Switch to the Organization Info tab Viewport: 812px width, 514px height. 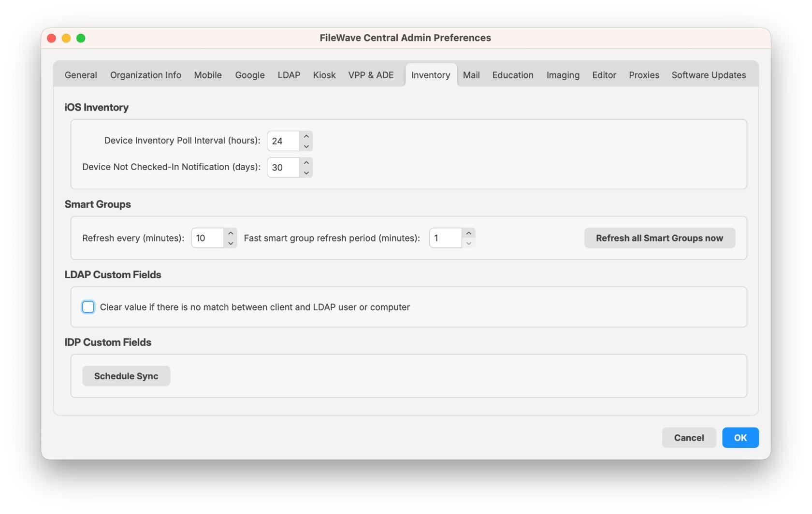[x=145, y=75]
